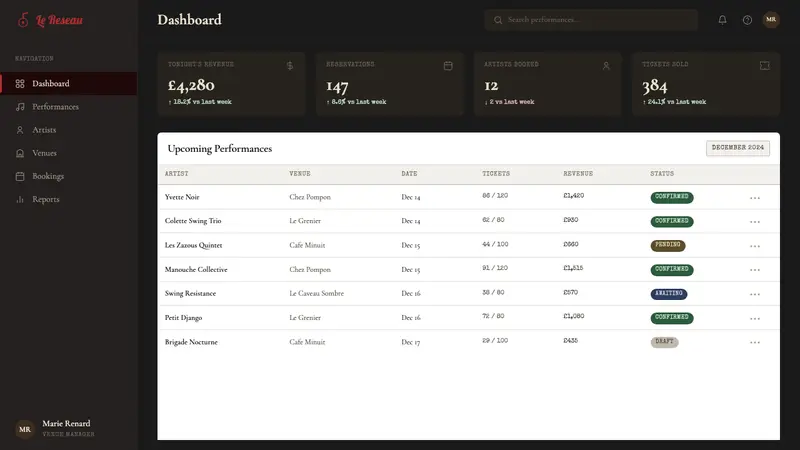This screenshot has height=450, width=800.
Task: Click the Le Reseau logo icon
Action: click(x=23, y=20)
